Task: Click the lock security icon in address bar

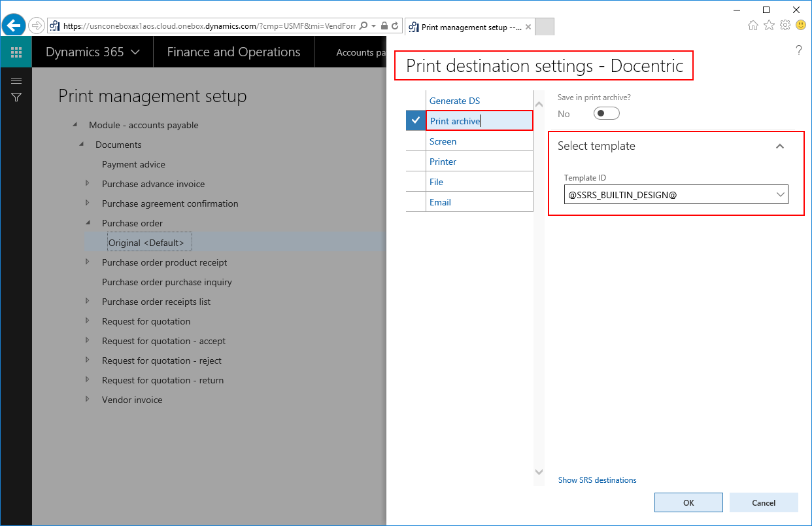Action: point(384,26)
